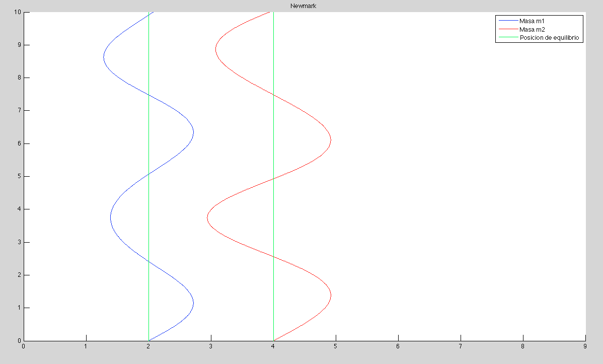Click the y-axis tick label 1

(19, 308)
